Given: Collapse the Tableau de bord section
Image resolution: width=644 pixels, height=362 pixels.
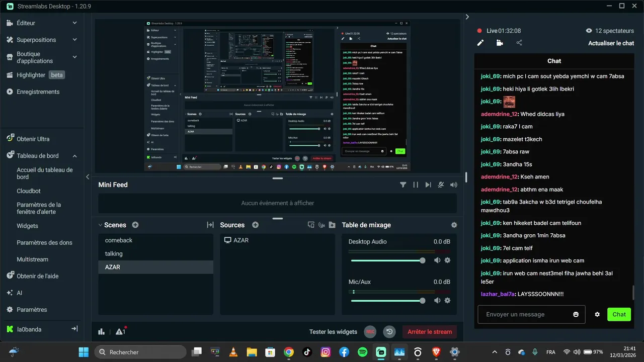Looking at the screenshot, I should tap(74, 156).
